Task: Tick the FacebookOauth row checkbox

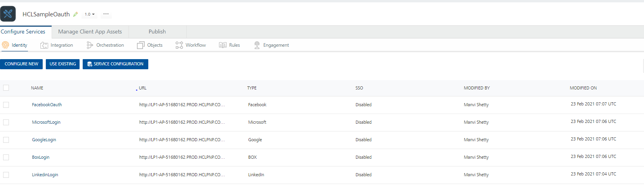Action: click(x=6, y=105)
